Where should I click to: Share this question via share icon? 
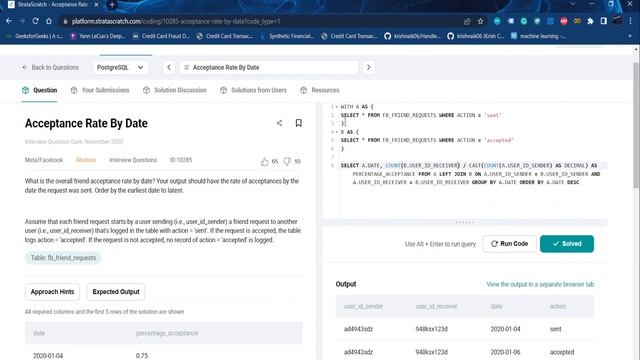point(279,123)
